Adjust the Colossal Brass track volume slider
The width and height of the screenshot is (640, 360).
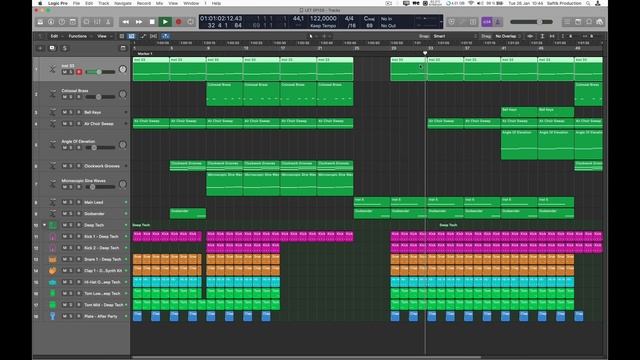pos(100,97)
